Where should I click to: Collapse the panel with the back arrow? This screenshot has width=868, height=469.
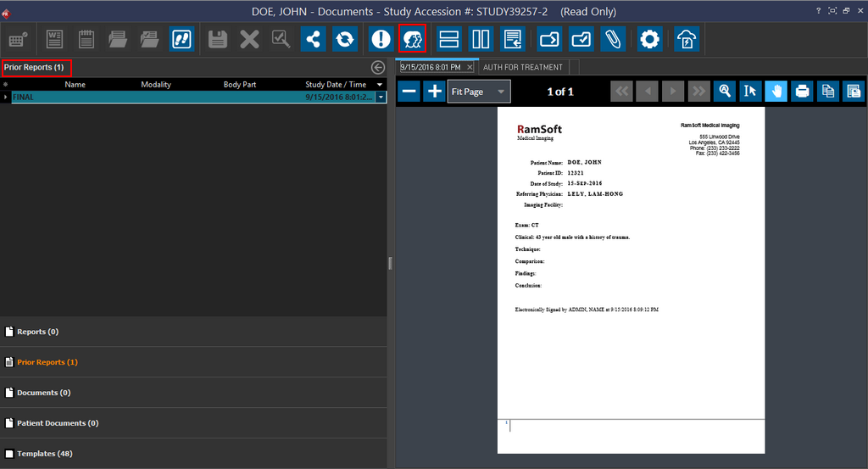pos(378,67)
